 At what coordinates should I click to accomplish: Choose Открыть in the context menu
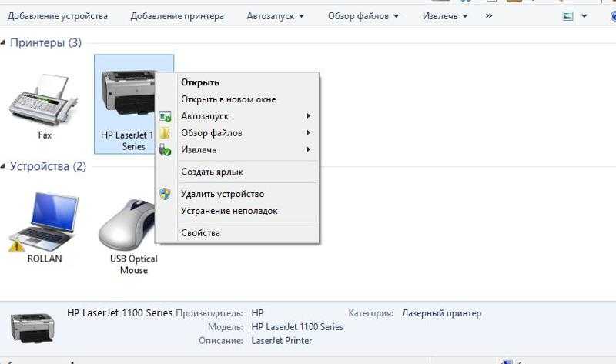pos(237,82)
